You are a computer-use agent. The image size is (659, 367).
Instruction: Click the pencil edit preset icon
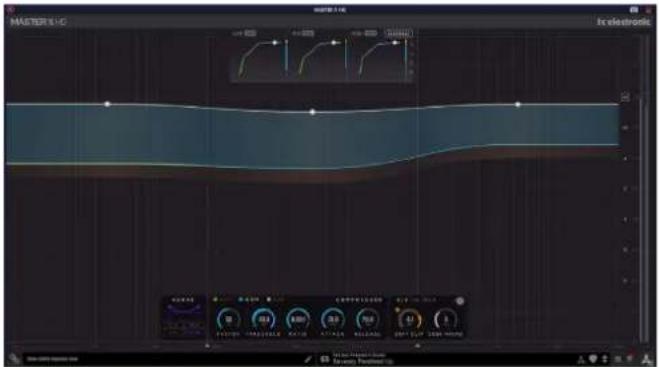pyautogui.click(x=308, y=359)
